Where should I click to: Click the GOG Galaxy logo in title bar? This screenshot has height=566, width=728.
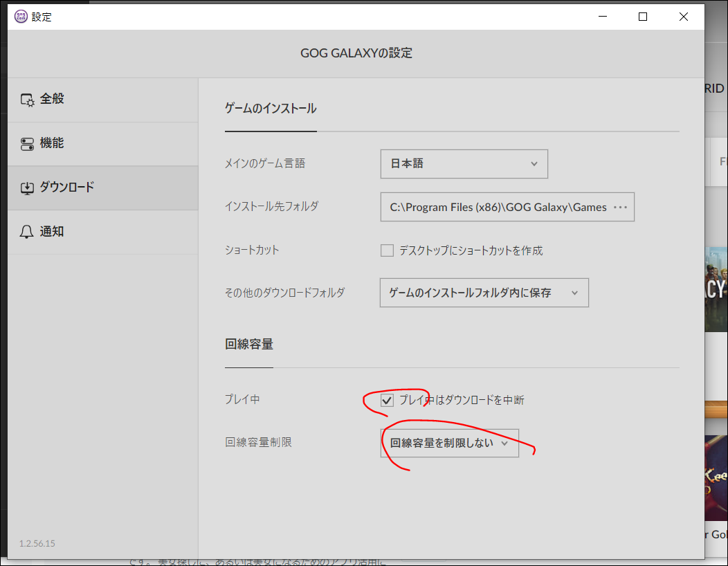[x=21, y=17]
